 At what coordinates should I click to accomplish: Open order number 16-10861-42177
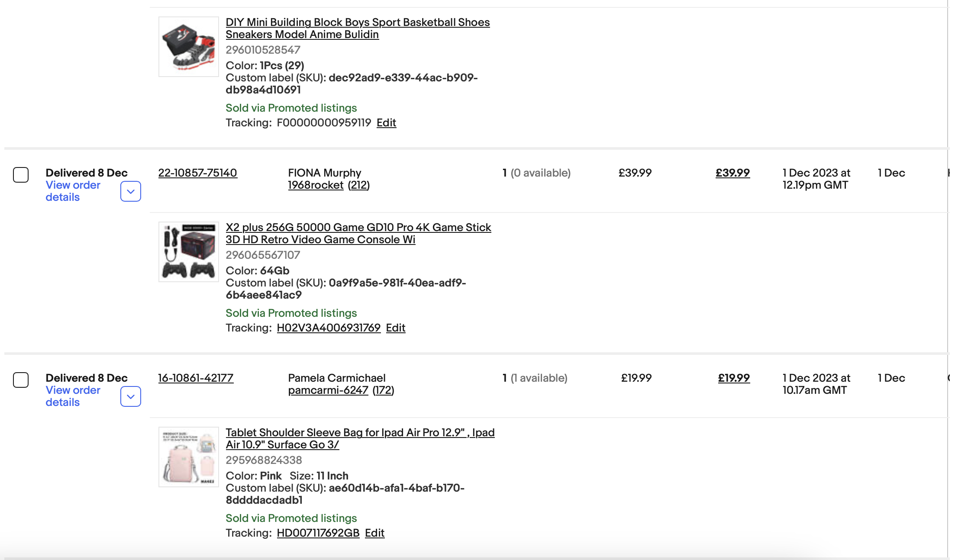(x=196, y=378)
